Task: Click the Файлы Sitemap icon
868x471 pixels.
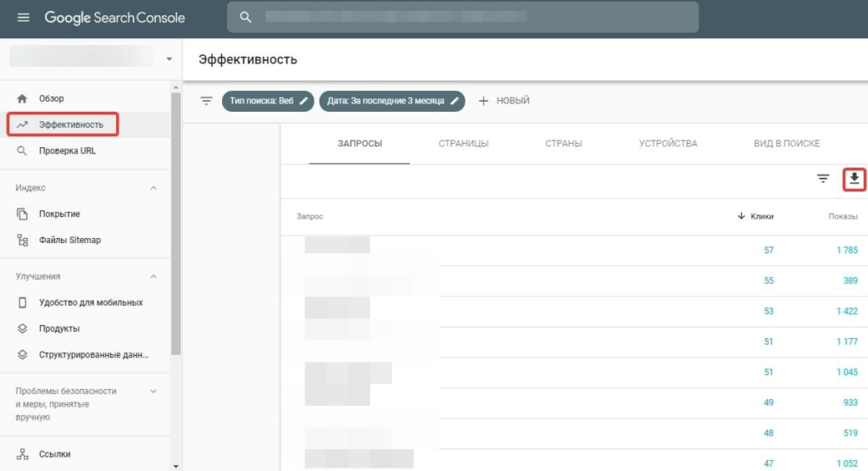Action: (x=23, y=240)
